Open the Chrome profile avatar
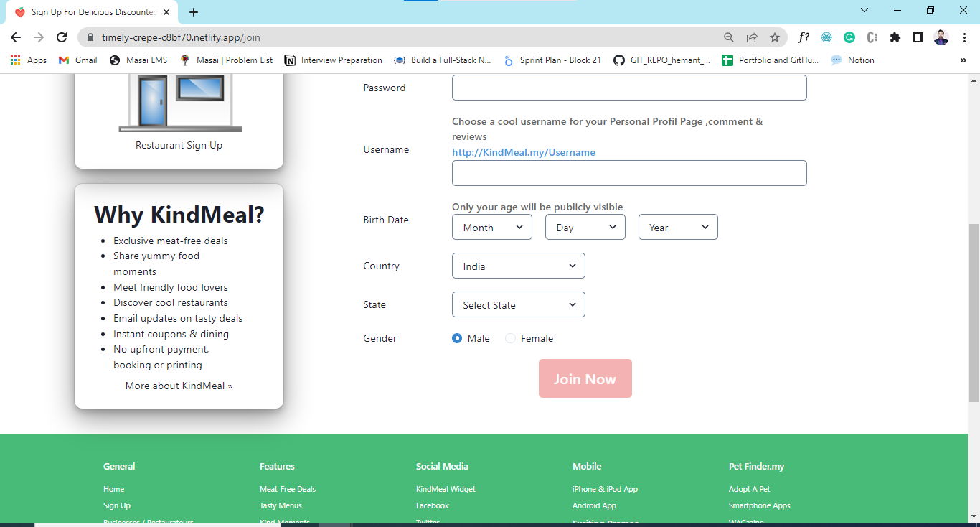This screenshot has width=980, height=527. 941,37
